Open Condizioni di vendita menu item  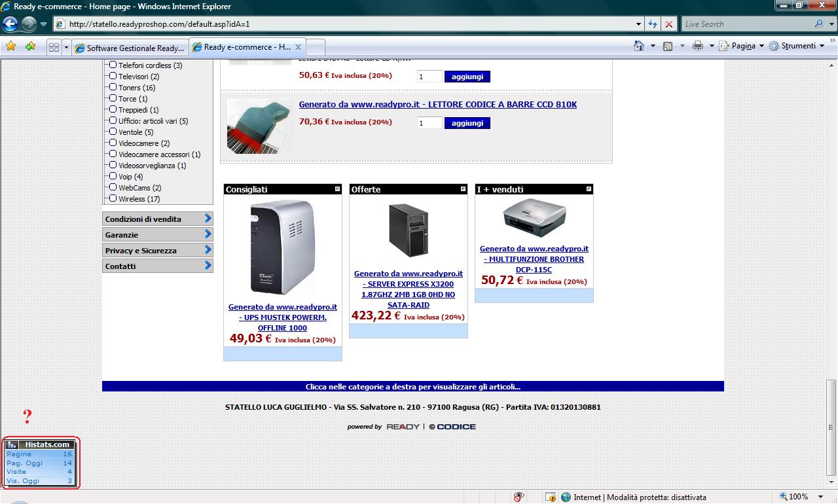point(158,219)
